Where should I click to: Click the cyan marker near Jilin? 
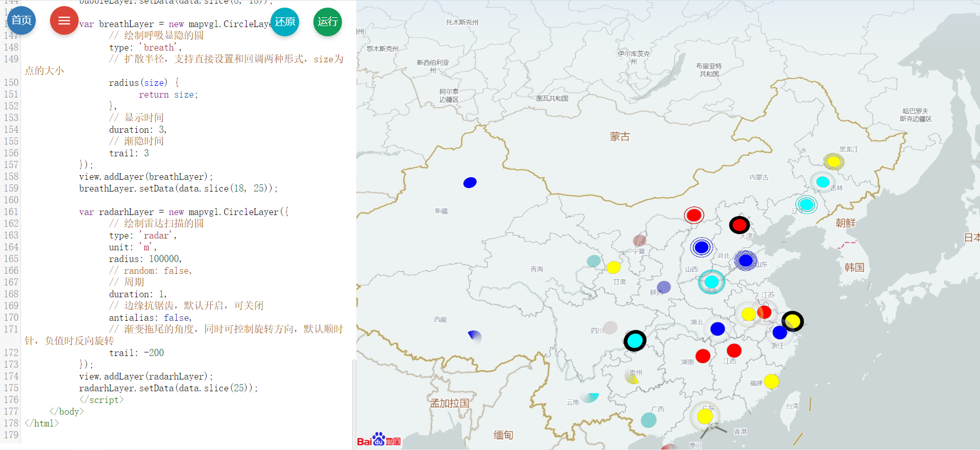click(x=822, y=182)
